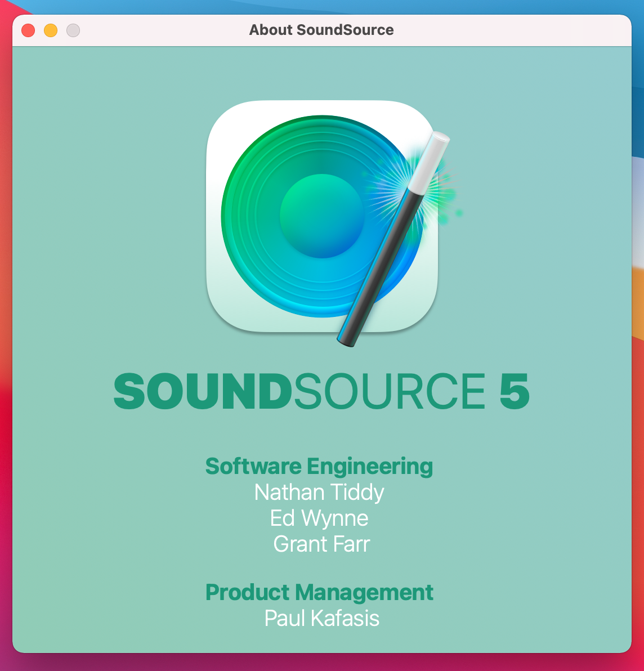Click the About SoundSource window title
This screenshot has width=644, height=671.
(x=321, y=30)
